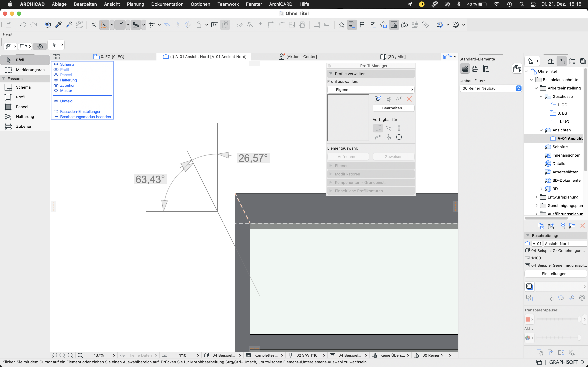Click the new profile icon in Profil-Manager
Viewport: 588px width, 367px height.
tap(378, 99)
